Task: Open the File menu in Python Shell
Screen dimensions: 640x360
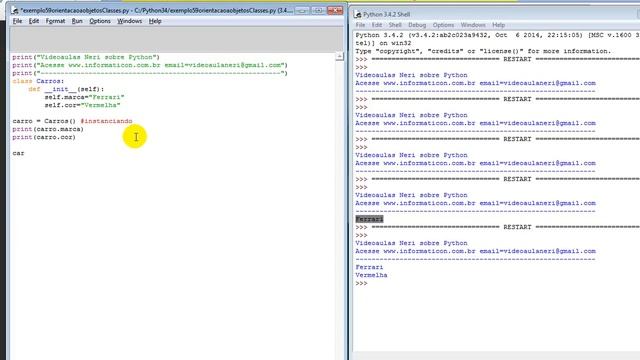Action: coord(360,25)
